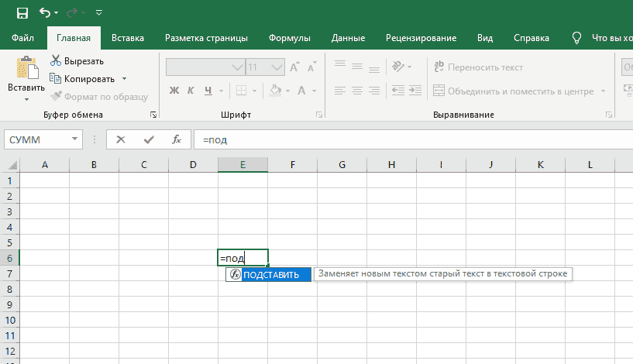The image size is (633, 364).
Task: Toggle bold formatting (Ж)
Action: click(174, 91)
